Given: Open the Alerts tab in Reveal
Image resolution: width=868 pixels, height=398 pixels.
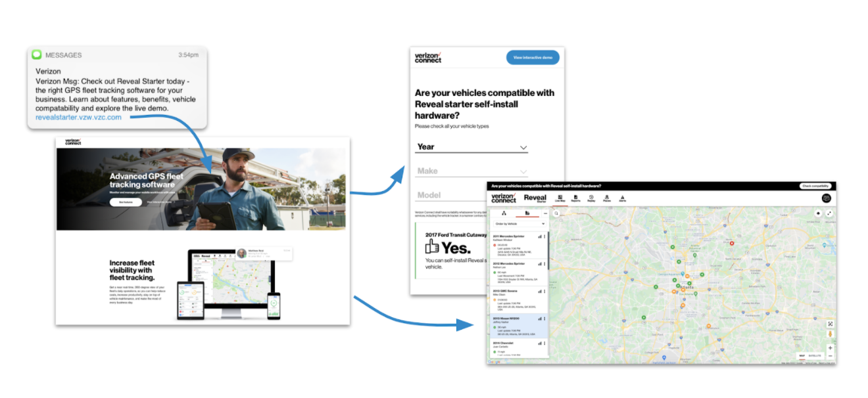Looking at the screenshot, I should tap(622, 198).
